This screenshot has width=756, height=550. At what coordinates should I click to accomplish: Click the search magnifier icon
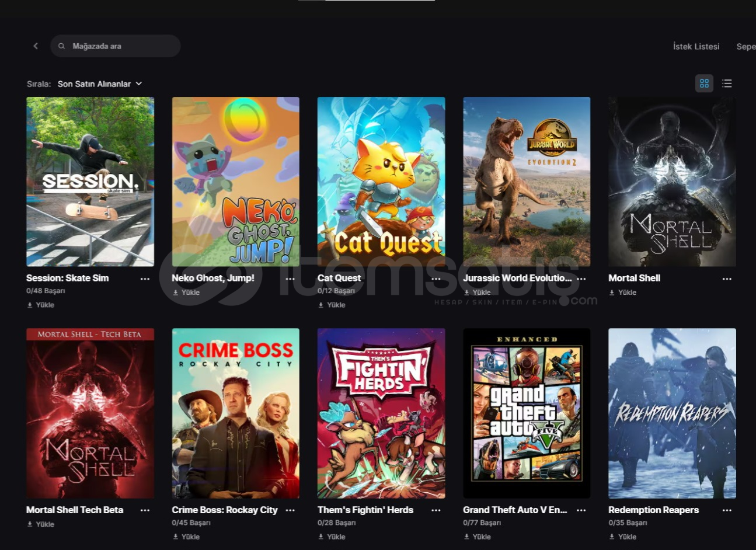pos(61,46)
